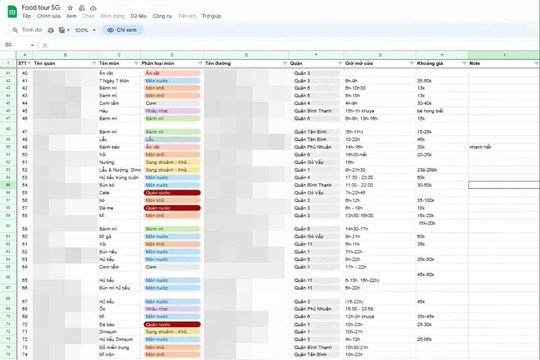Select column D header
The height and width of the screenshot is (360, 540).
pos(172,55)
